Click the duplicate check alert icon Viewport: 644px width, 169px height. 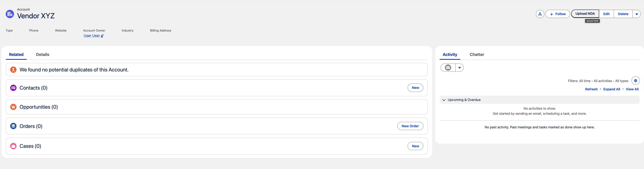pos(13,69)
